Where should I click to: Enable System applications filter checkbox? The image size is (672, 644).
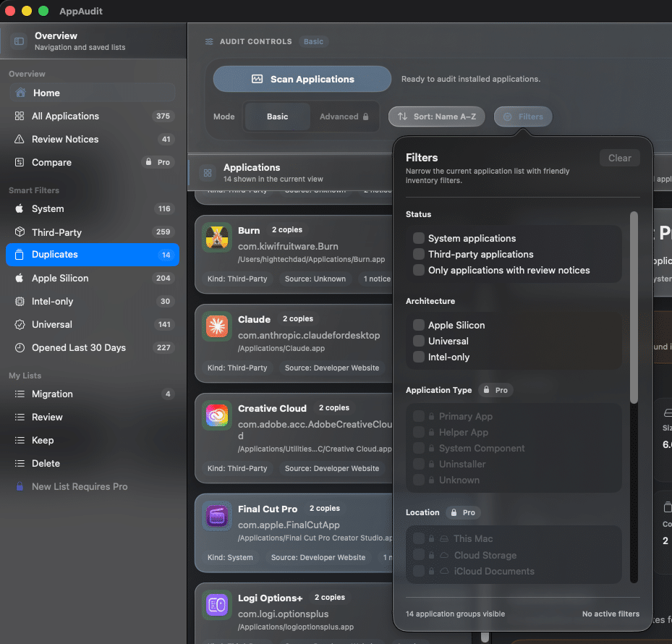point(418,238)
